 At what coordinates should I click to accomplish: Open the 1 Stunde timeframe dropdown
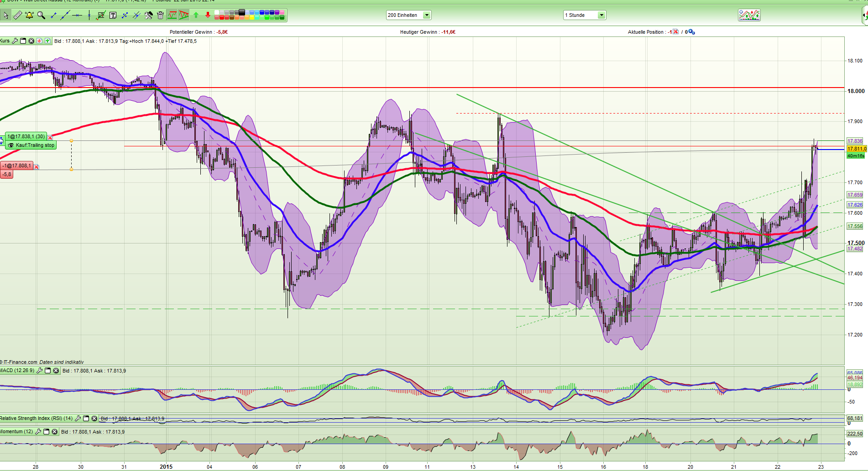pyautogui.click(x=584, y=15)
